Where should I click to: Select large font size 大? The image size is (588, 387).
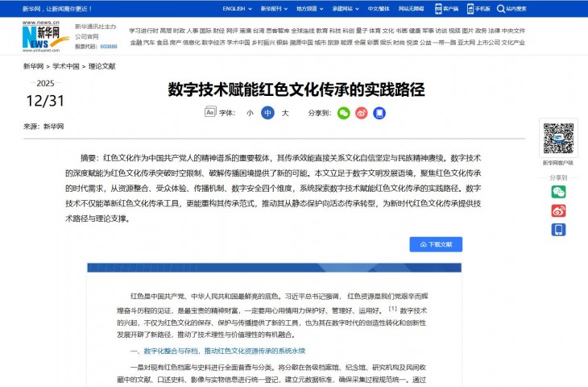[284, 114]
